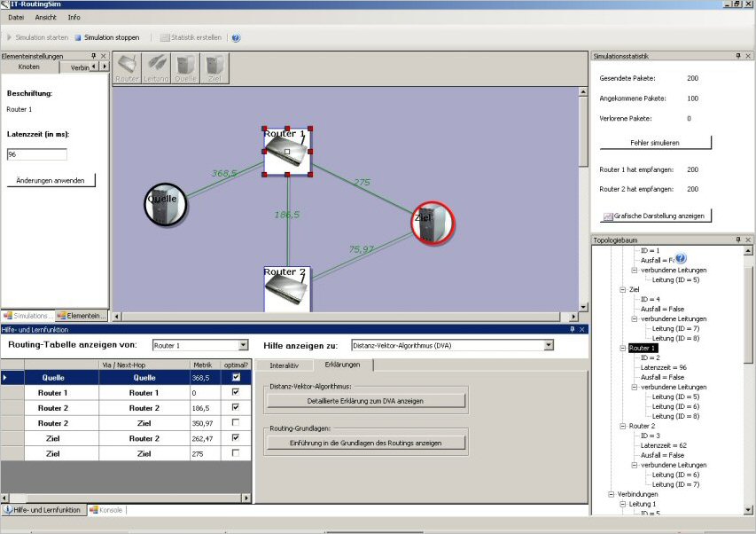Viewport: 756px width, 534px height.
Task: Click the Latenzzeit input field
Action: pyautogui.click(x=36, y=154)
